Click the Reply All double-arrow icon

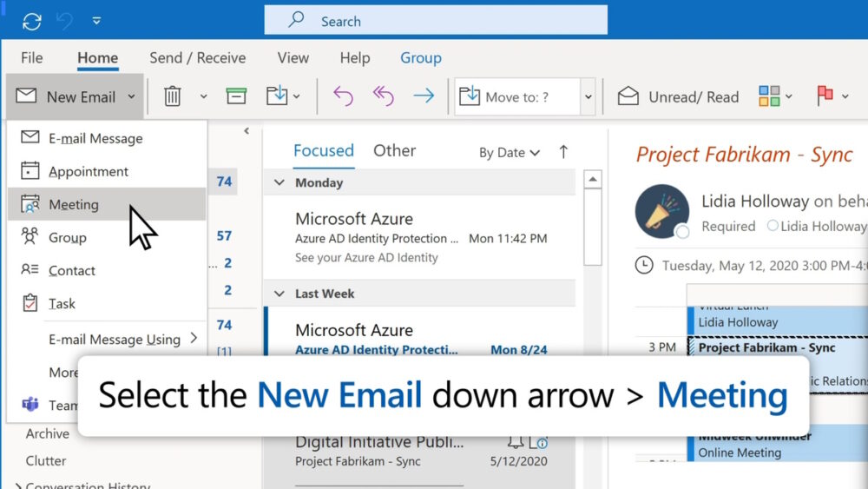point(383,96)
